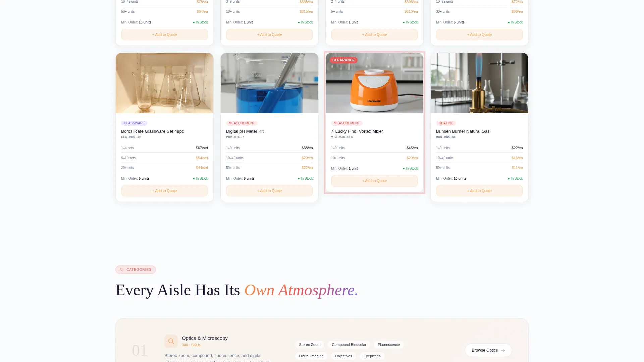Click the Every Aisle Has Its Own Atmosphere heading
This screenshot has height=362, width=644.
pyautogui.click(x=237, y=290)
